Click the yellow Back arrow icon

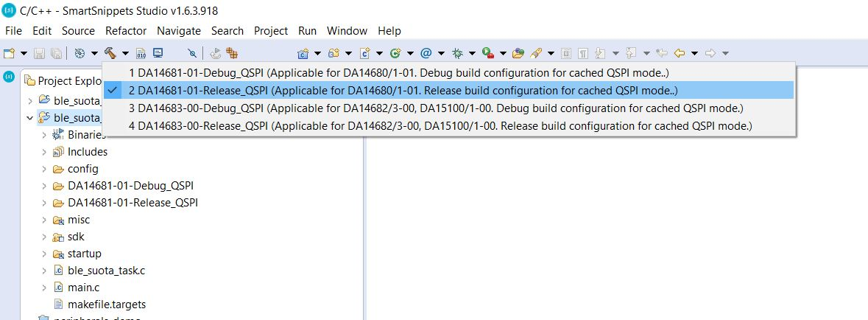(680, 53)
